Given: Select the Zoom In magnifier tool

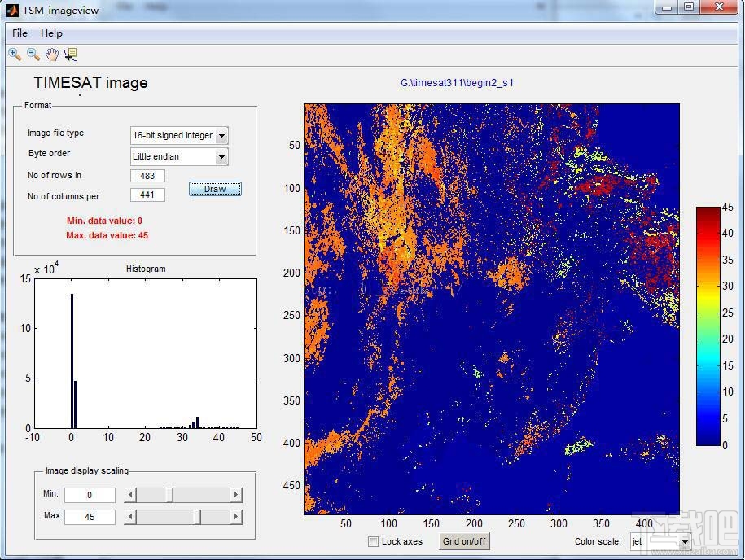Looking at the screenshot, I should (15, 55).
